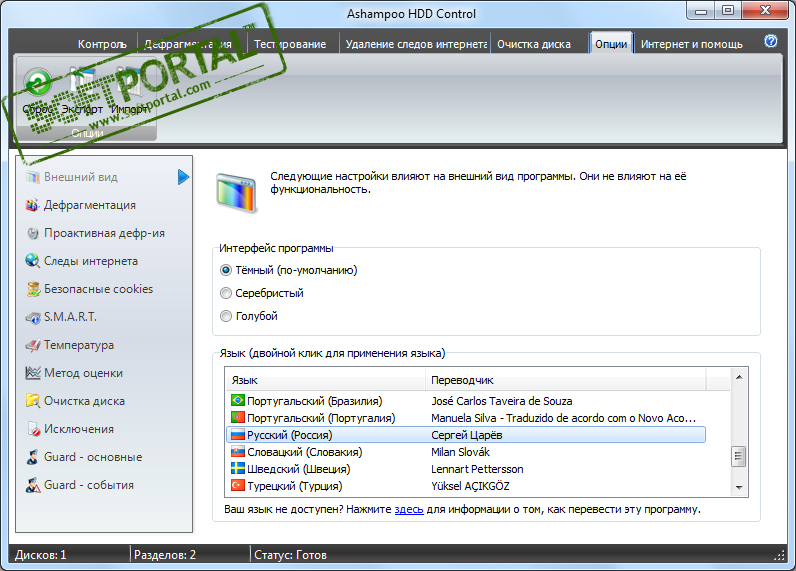796x571 pixels.
Task: Click the Импорт options icon
Action: click(129, 83)
